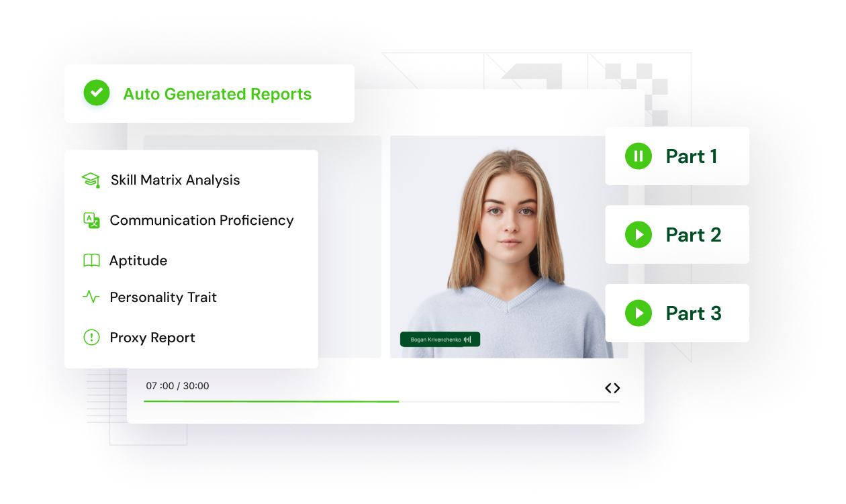Click the code brackets icon below the video
Screen dimensions: 846x504
tap(612, 388)
